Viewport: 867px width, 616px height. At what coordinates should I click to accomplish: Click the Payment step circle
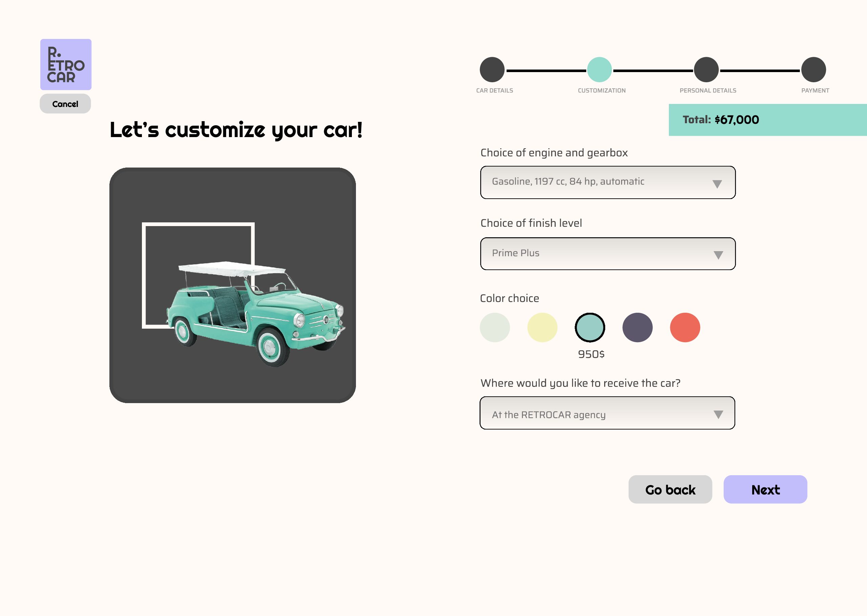pyautogui.click(x=813, y=70)
